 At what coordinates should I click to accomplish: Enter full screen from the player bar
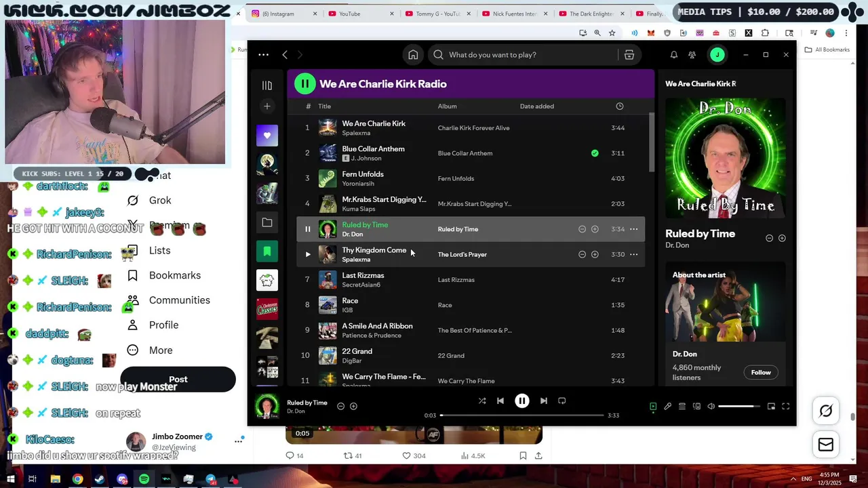[x=785, y=406]
